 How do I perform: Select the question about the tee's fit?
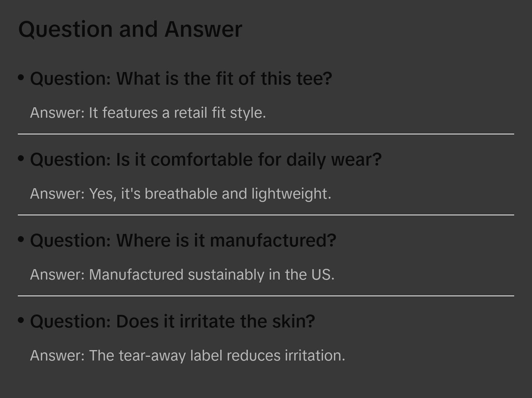[x=181, y=79]
